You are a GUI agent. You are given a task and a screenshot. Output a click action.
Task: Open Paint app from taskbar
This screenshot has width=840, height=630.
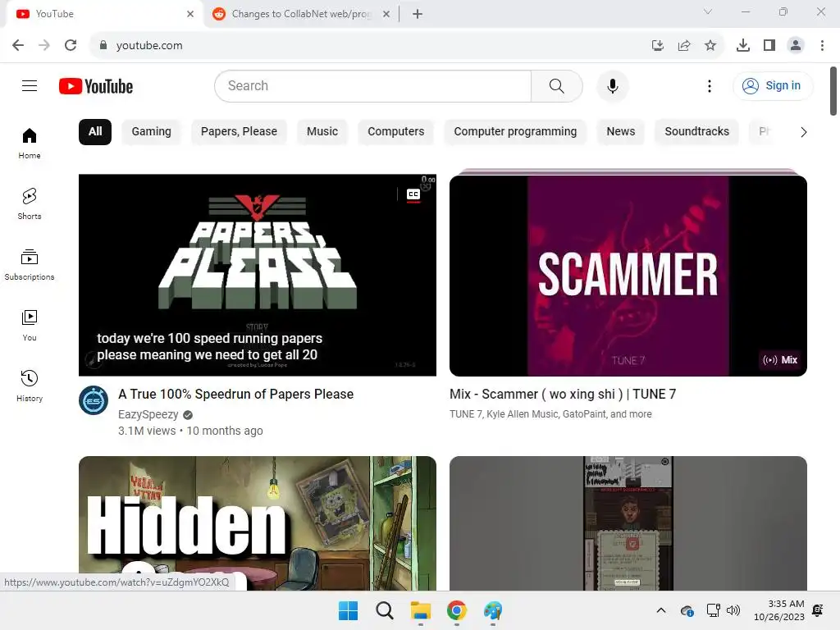(x=493, y=610)
